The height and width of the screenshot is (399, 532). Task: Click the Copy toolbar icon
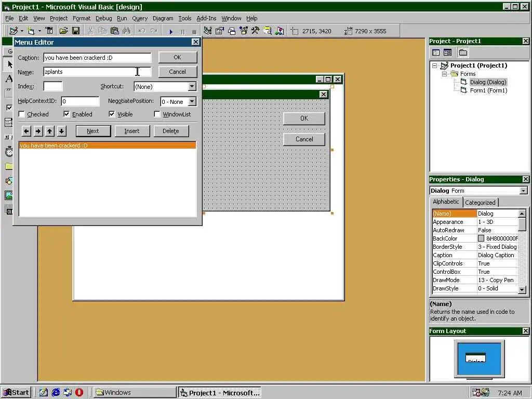(102, 31)
